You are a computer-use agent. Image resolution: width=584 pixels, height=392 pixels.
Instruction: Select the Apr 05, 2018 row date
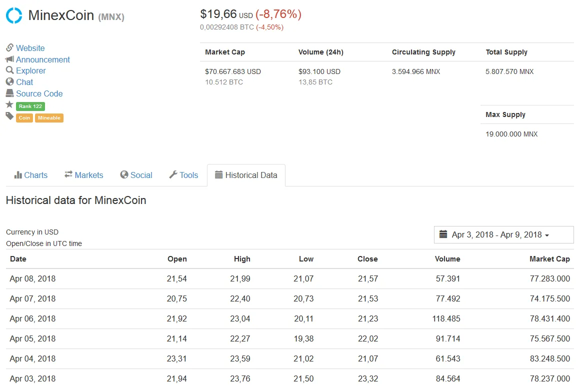pyautogui.click(x=33, y=338)
